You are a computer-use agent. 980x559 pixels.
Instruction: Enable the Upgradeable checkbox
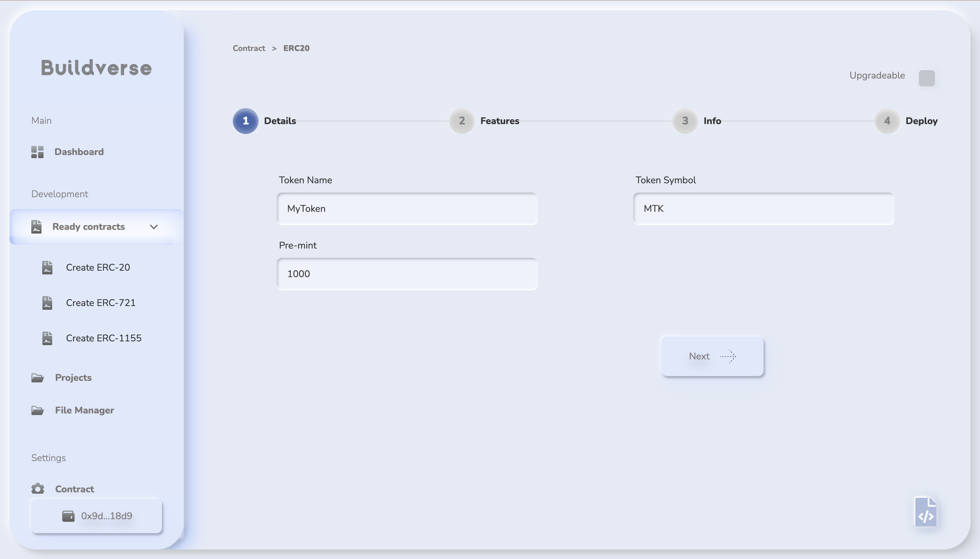click(x=926, y=78)
